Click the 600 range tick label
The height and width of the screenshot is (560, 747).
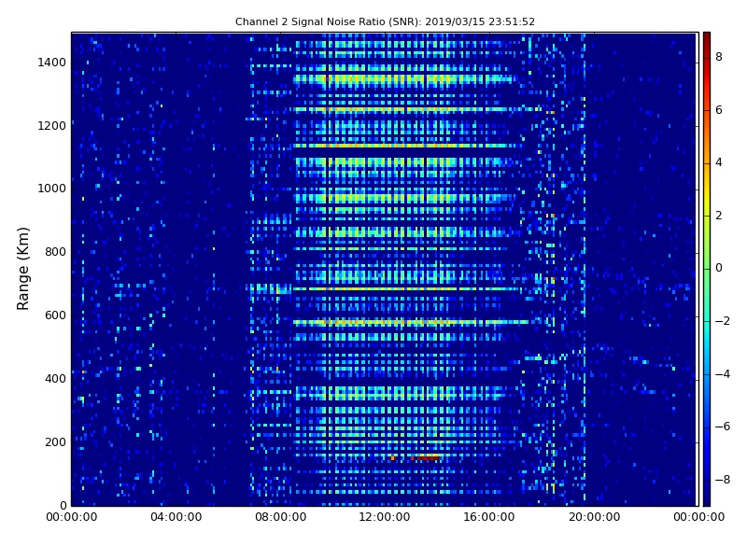55,315
